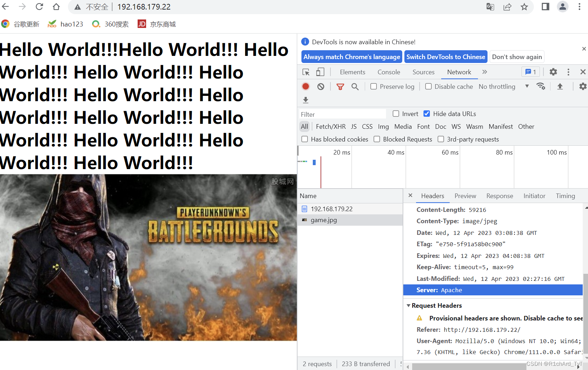Image resolution: width=588 pixels, height=370 pixels.
Task: Switch to the Sources tab
Action: pyautogui.click(x=423, y=72)
